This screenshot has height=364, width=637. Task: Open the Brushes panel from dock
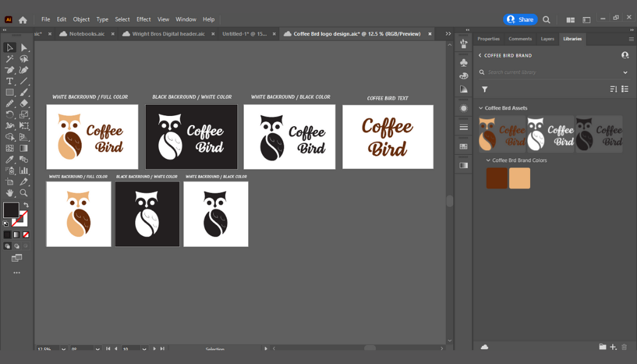click(x=463, y=44)
